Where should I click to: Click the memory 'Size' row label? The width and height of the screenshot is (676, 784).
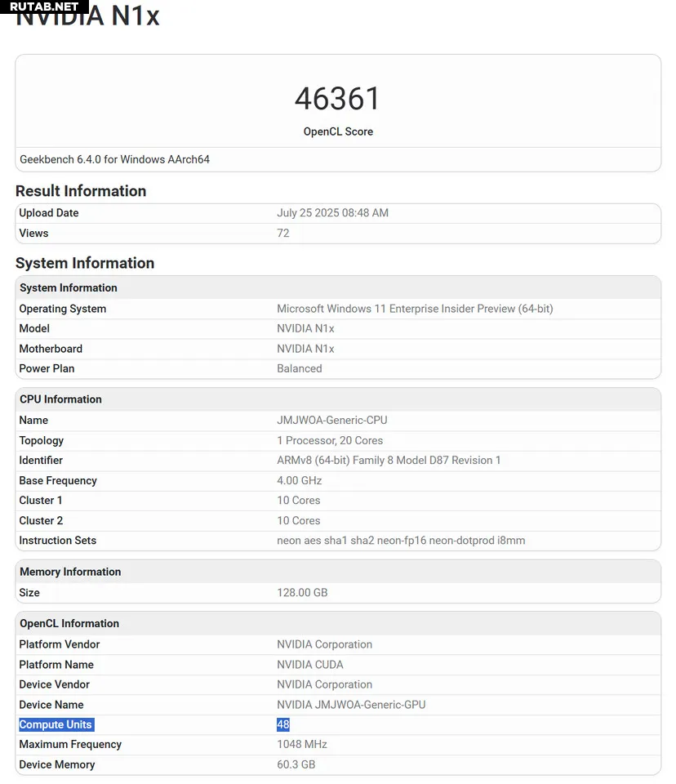29,593
